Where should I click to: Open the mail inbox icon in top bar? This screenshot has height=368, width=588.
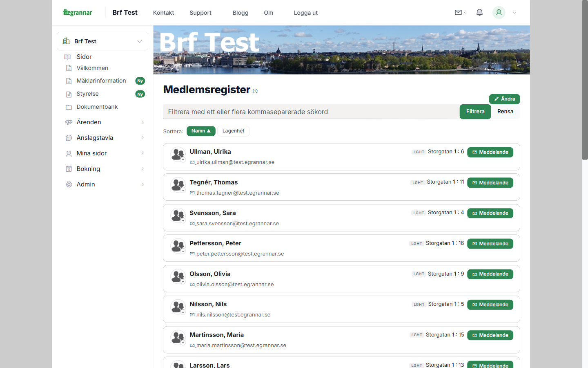coord(458,12)
